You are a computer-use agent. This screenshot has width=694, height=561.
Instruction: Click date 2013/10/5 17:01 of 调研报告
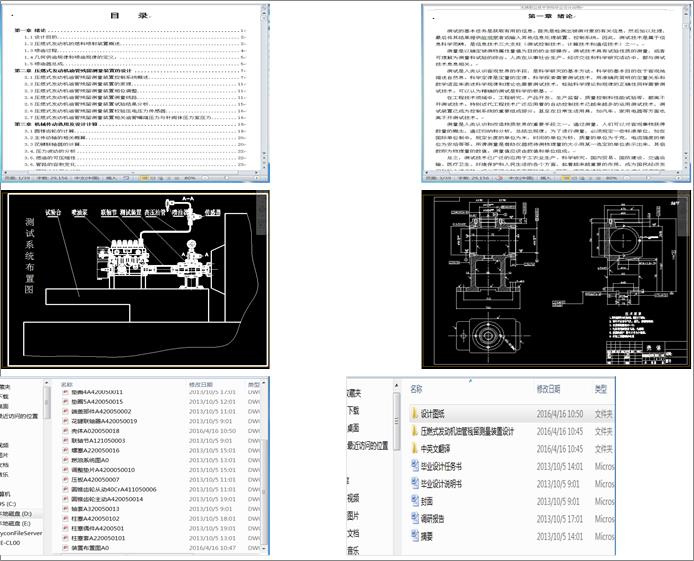pyautogui.click(x=559, y=519)
